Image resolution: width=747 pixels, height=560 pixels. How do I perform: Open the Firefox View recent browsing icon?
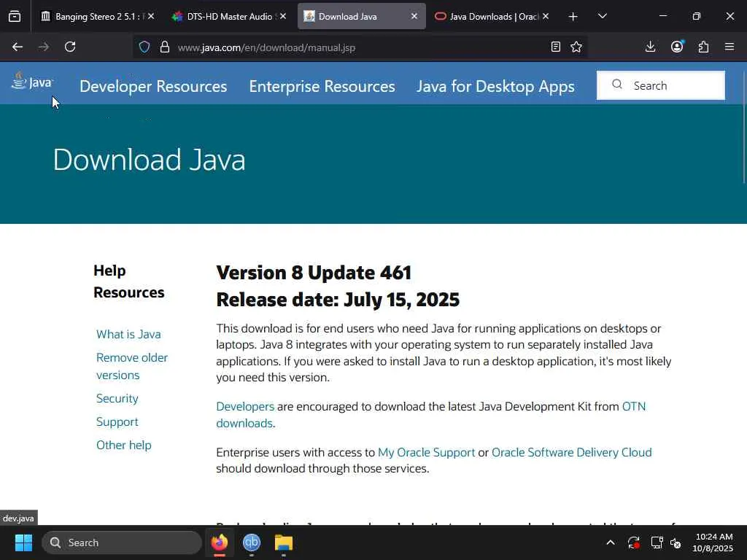coord(15,17)
